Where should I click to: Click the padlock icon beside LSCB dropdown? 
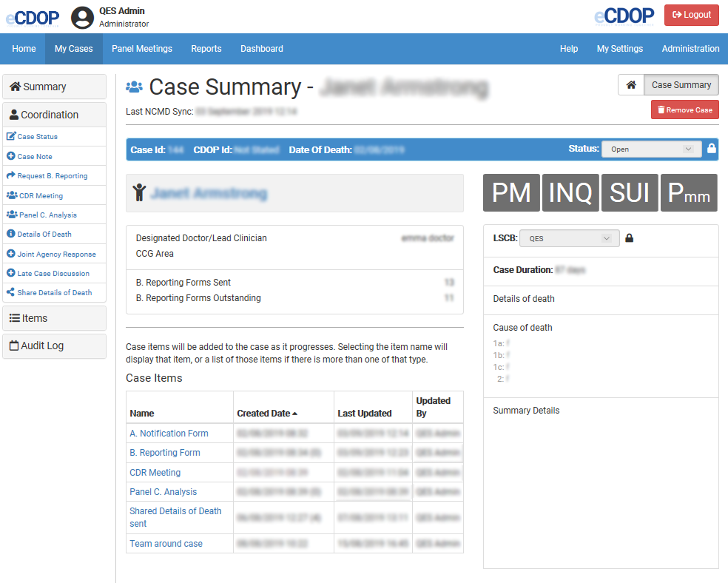coord(629,238)
